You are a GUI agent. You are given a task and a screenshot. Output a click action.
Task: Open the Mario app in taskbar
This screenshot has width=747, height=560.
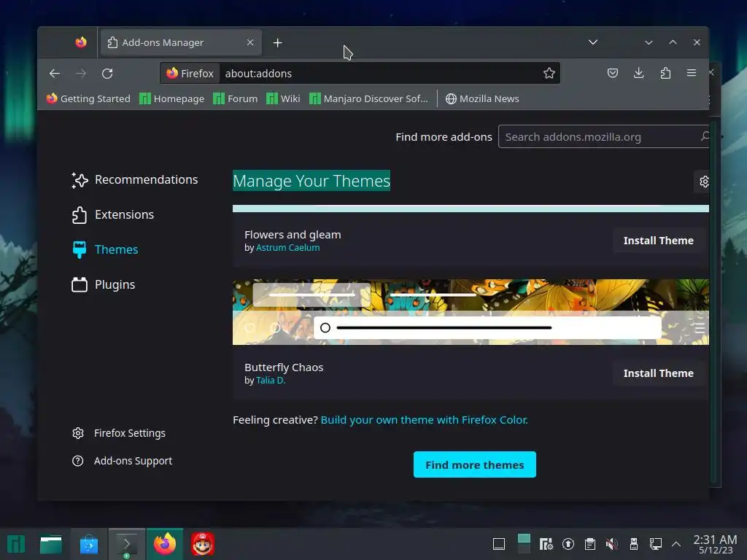pyautogui.click(x=203, y=544)
